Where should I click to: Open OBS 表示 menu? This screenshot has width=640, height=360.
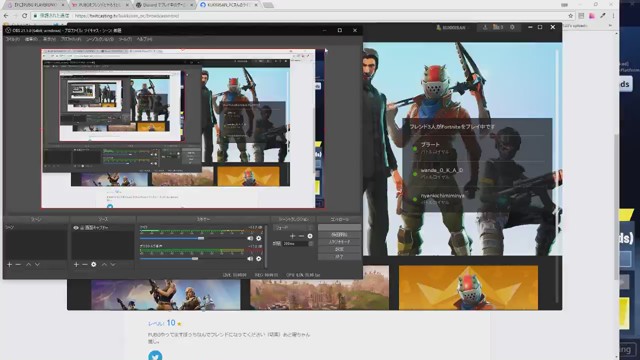click(x=49, y=39)
